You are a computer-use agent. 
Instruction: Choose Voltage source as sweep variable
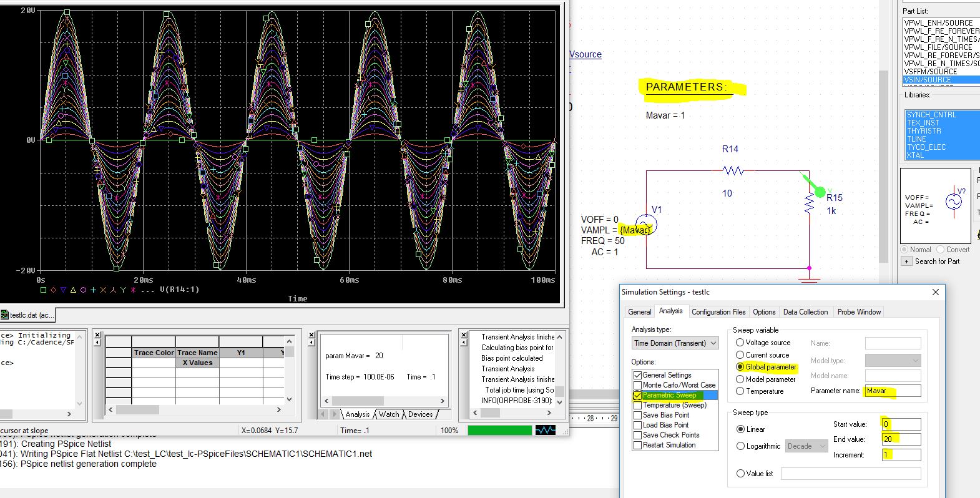tap(740, 343)
